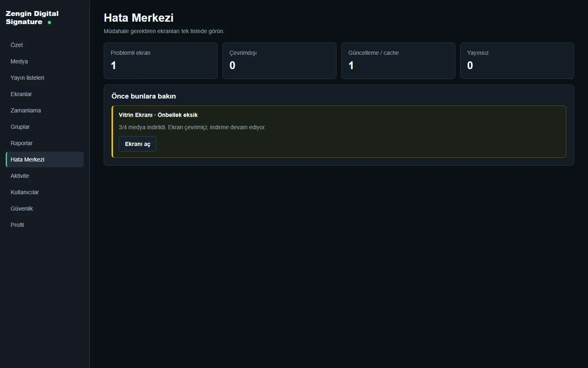Click the 'Müdahale gerektiren ekranları' subtitle text
588x368 pixels.
coord(164,31)
